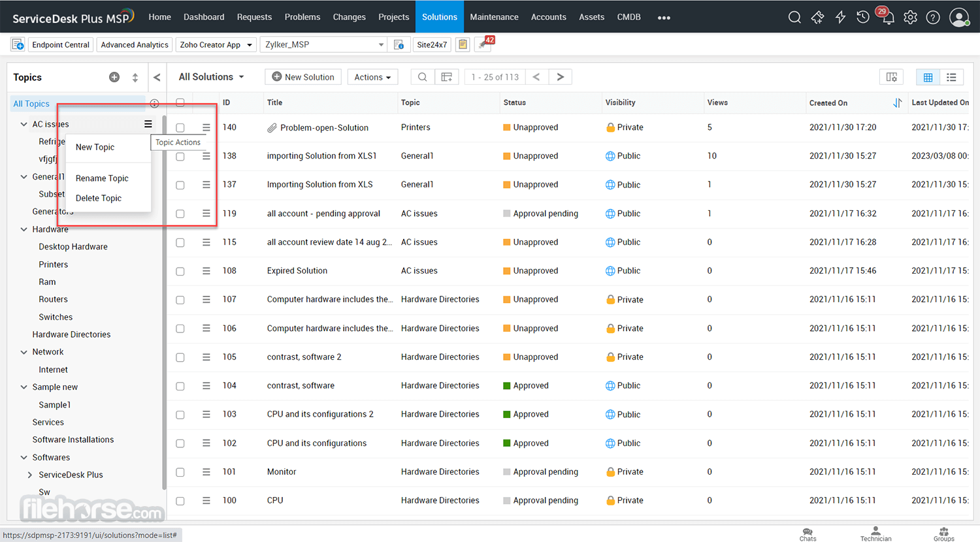Image resolution: width=980 pixels, height=542 pixels.
Task: Check the box for solution 108
Action: [180, 271]
